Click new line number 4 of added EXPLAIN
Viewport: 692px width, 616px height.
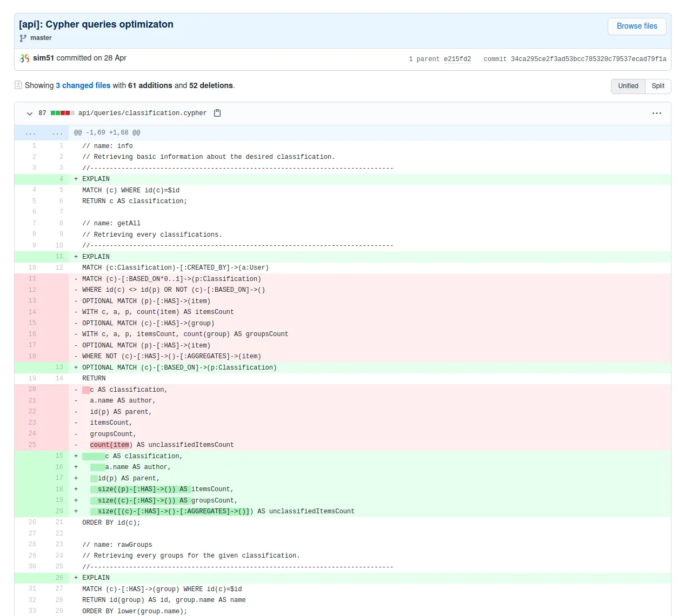pos(61,179)
